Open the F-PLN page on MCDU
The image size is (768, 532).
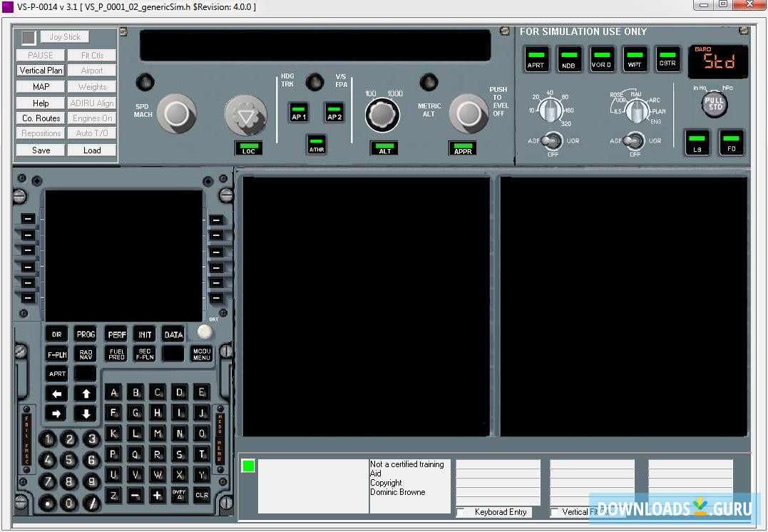tap(57, 354)
